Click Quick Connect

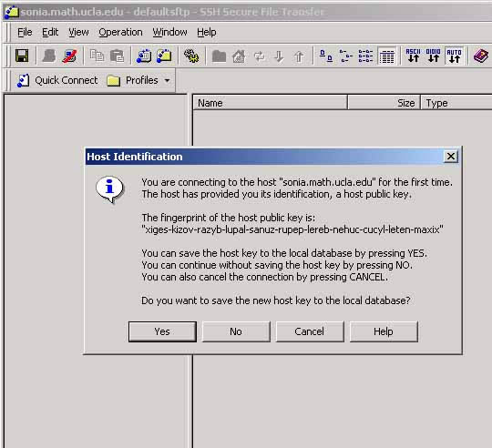tap(57, 80)
